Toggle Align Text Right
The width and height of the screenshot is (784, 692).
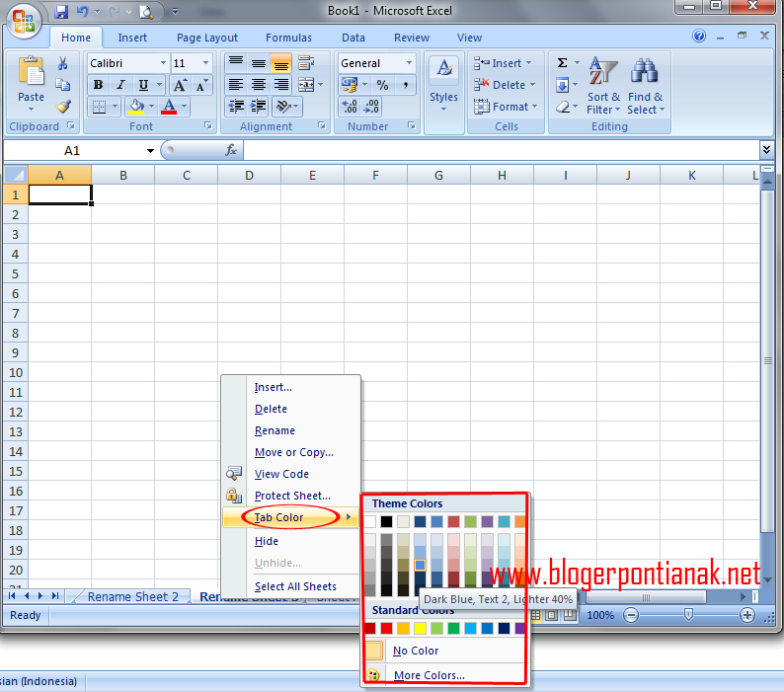(x=281, y=85)
